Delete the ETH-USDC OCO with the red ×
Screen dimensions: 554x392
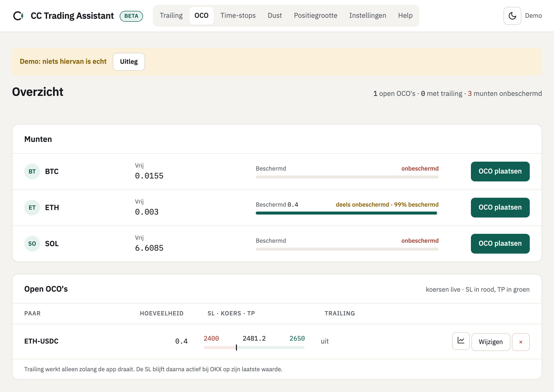pyautogui.click(x=521, y=342)
